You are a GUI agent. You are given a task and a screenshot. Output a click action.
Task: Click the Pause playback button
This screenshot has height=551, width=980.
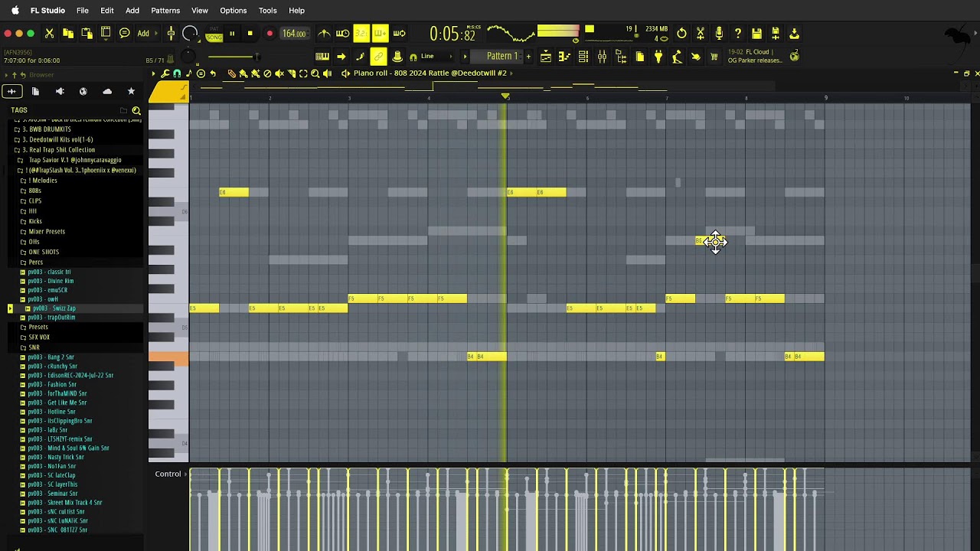tap(232, 34)
